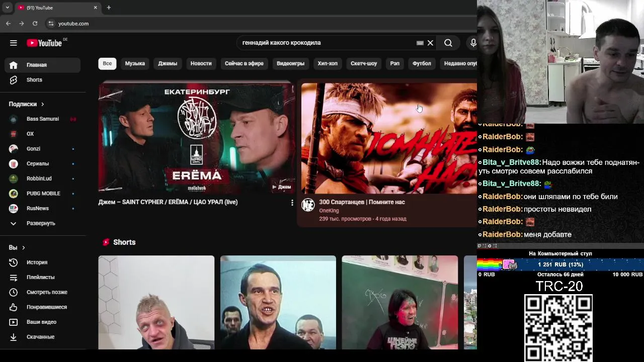Click the Nyan cat donation icon
The width and height of the screenshot is (644, 362).
[509, 264]
